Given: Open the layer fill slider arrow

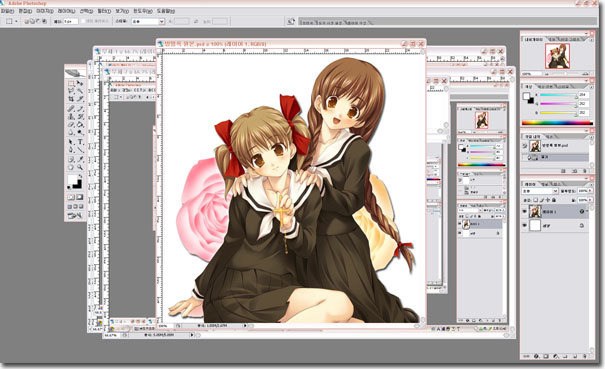Looking at the screenshot, I should point(591,200).
